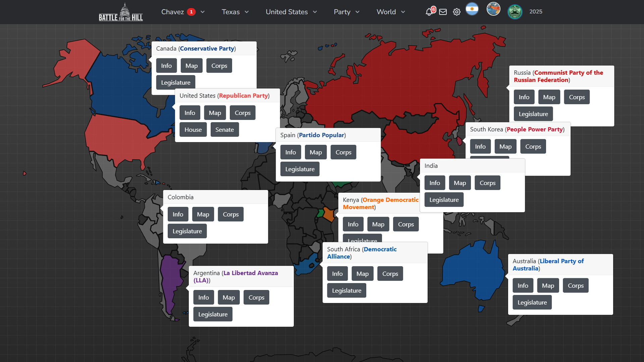Open Spain's Legislature button
The image size is (644, 362).
(300, 169)
